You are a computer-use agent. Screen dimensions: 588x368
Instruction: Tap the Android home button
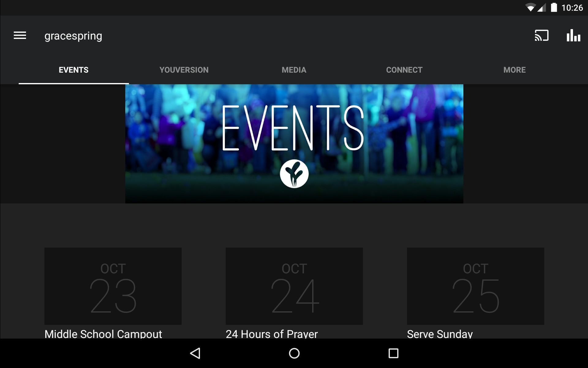[294, 353]
